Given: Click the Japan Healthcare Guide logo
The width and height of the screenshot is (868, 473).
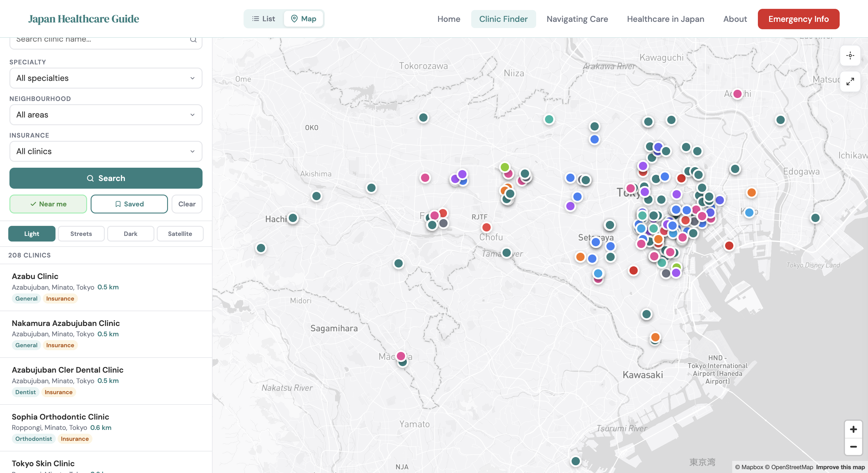Looking at the screenshot, I should coord(84,19).
